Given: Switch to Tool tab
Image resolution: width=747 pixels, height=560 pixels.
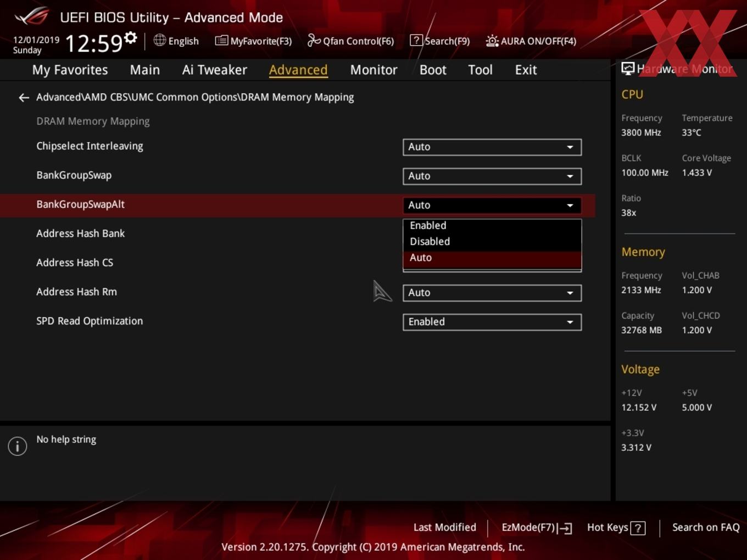Looking at the screenshot, I should 480,70.
